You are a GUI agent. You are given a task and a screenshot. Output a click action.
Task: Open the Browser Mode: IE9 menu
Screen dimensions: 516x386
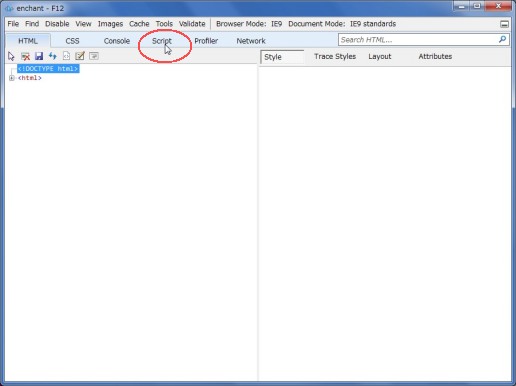pos(249,24)
